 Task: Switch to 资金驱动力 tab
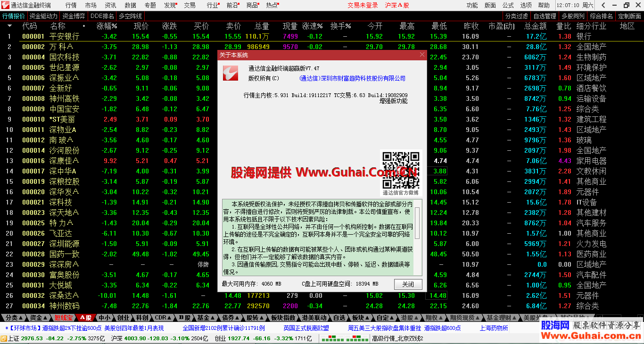44,16
